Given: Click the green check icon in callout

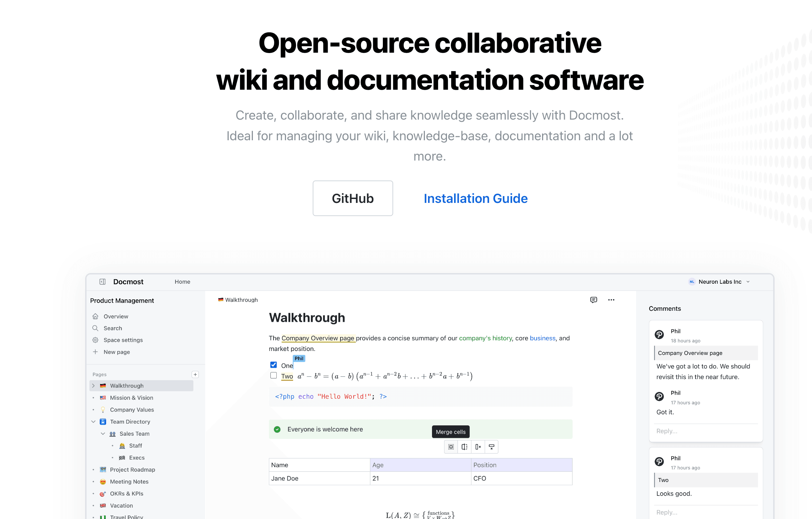Looking at the screenshot, I should click(277, 429).
